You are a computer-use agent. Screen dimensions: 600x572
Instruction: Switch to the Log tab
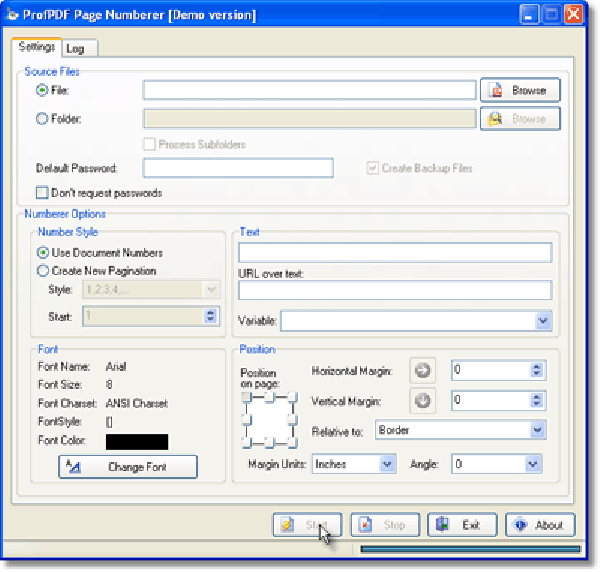[x=79, y=49]
